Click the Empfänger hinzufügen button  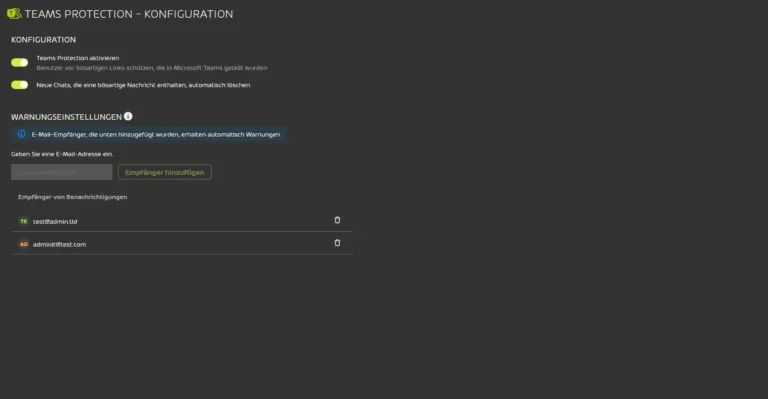(165, 172)
